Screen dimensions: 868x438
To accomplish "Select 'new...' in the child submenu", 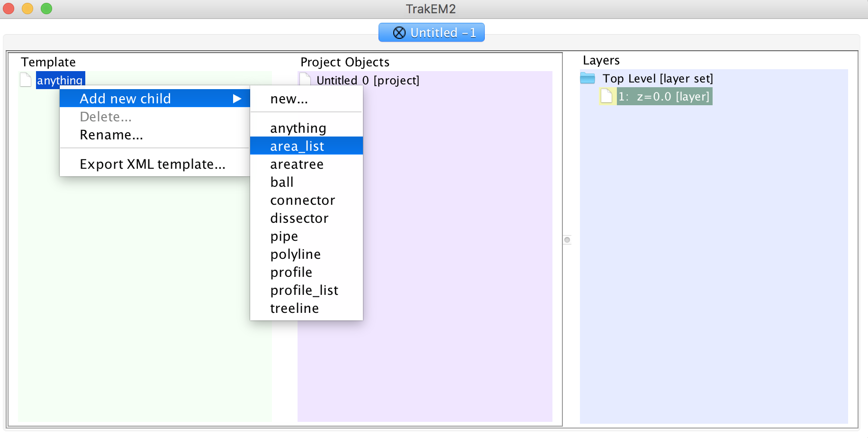I will point(306,99).
